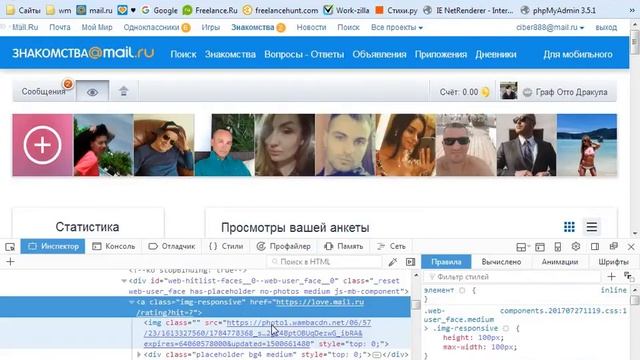Switch to list view icon
Viewport: 640px width, 360px height.
coord(592,227)
